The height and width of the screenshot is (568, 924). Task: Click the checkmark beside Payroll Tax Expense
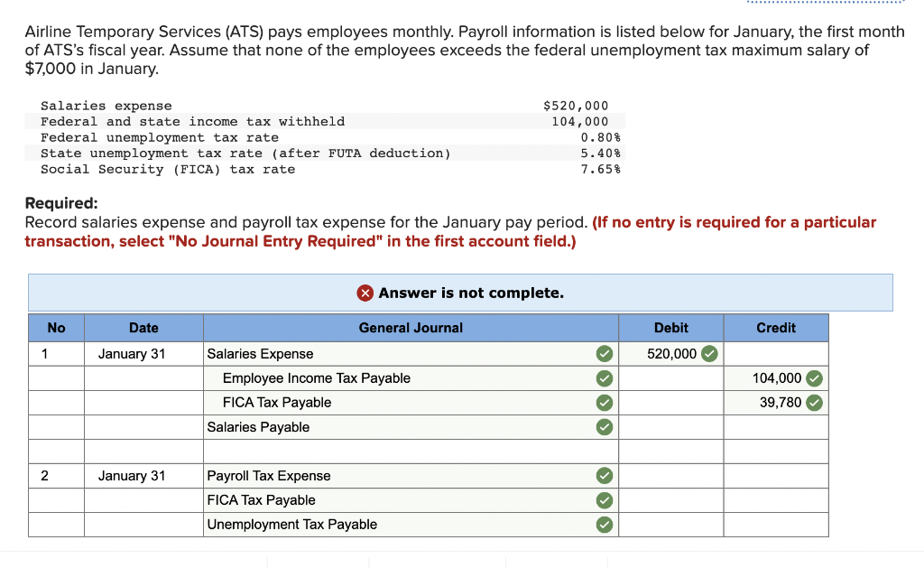coord(605,476)
